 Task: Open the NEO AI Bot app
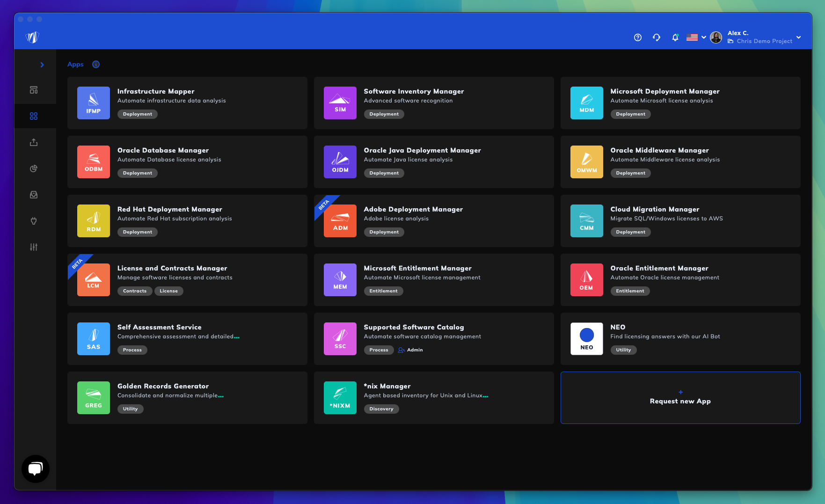coord(680,339)
